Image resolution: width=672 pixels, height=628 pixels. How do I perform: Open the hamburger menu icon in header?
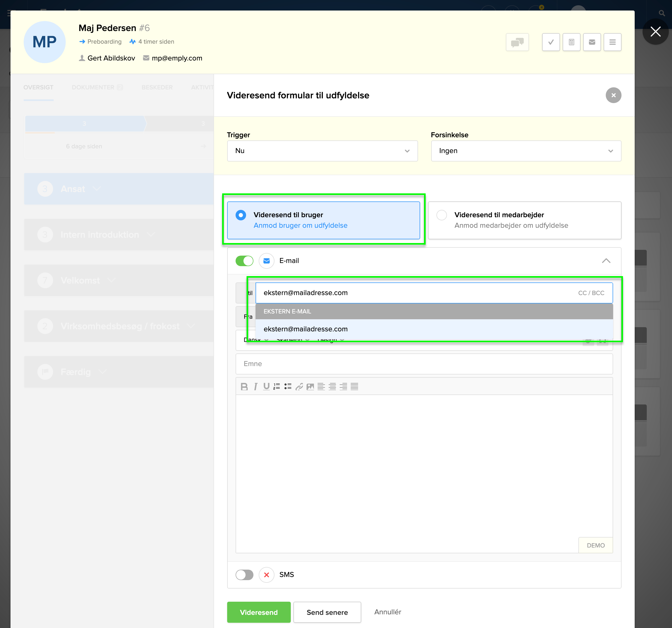[x=612, y=42]
